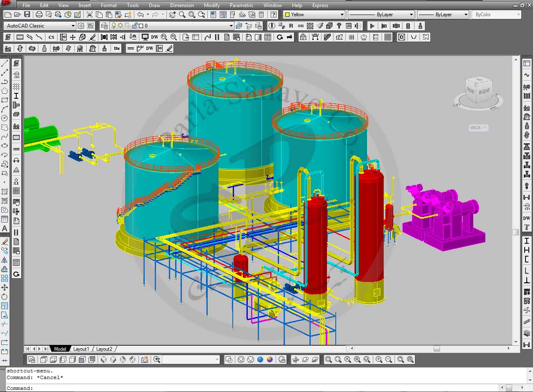Click the RIGHT face of ViewCube
The height and width of the screenshot is (392, 533).
click(x=484, y=91)
